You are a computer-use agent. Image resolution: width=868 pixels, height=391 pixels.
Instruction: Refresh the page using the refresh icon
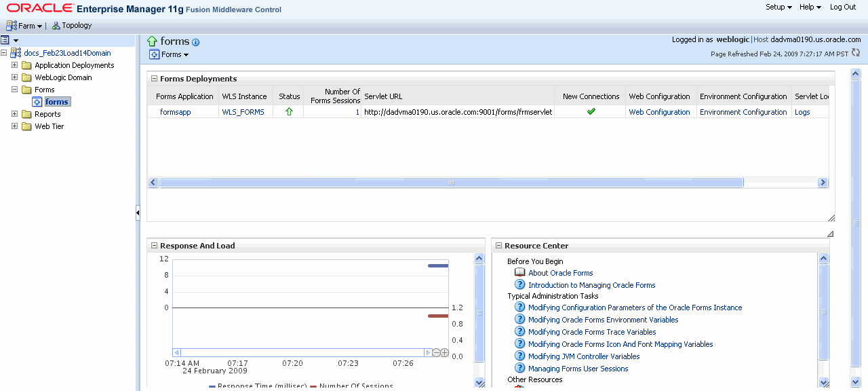click(x=856, y=53)
